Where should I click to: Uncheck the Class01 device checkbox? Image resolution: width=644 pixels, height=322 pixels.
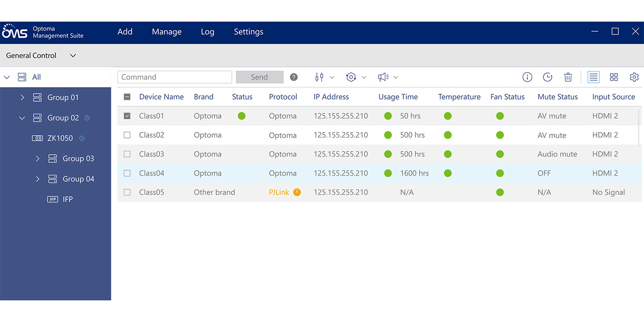coord(127,116)
